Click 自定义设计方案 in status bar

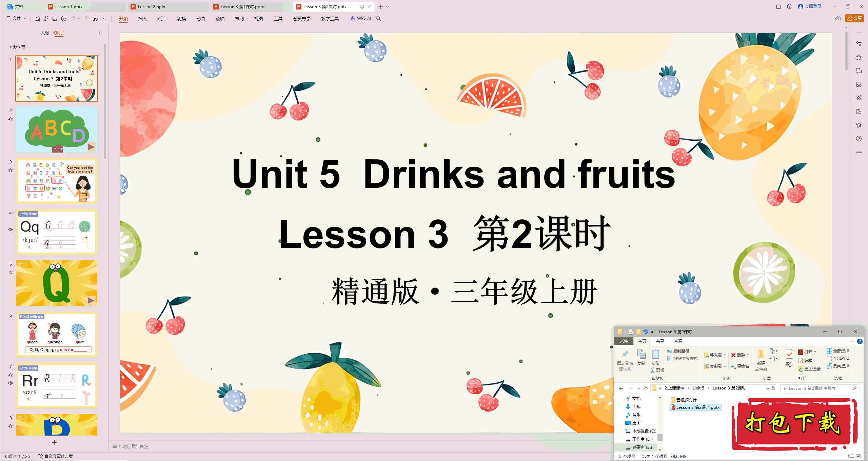pyautogui.click(x=56, y=456)
